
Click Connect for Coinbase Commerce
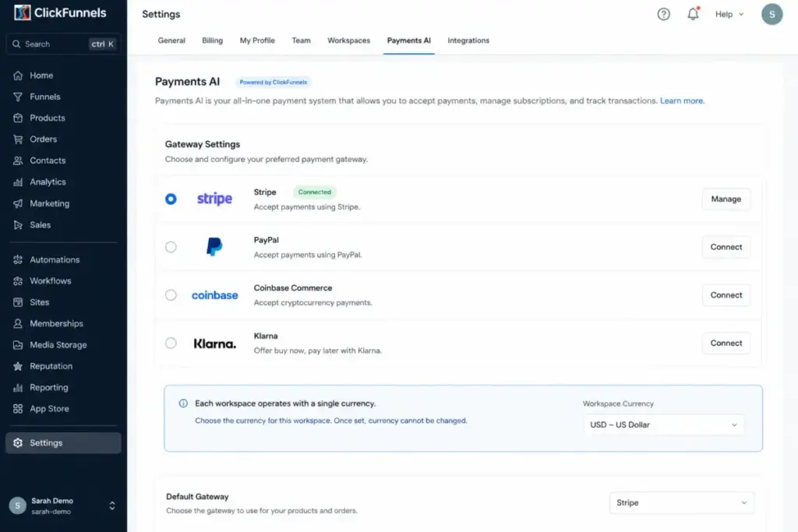point(726,295)
